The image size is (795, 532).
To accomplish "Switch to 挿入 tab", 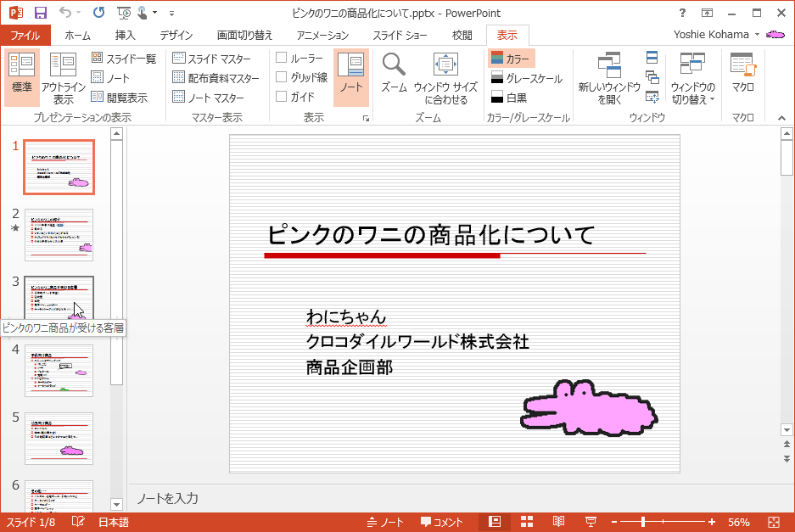I will click(125, 35).
